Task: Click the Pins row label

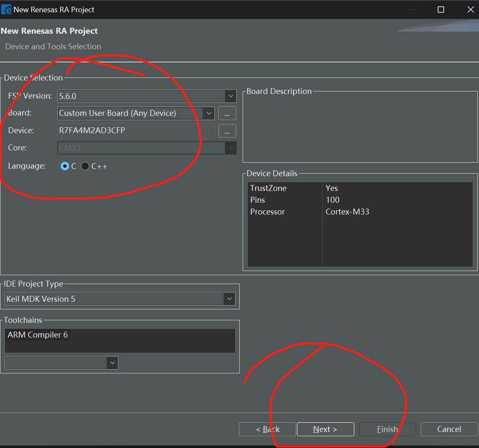Action: (x=257, y=200)
